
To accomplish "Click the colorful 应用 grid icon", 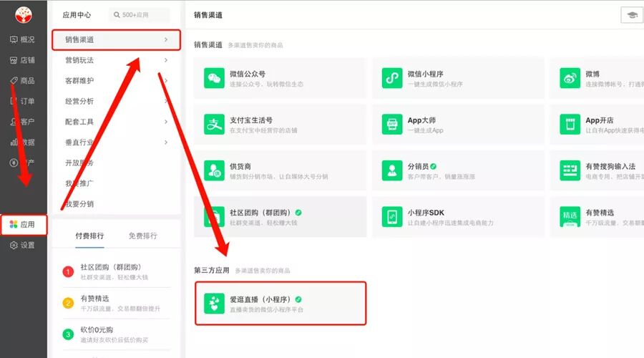I will click(x=14, y=224).
